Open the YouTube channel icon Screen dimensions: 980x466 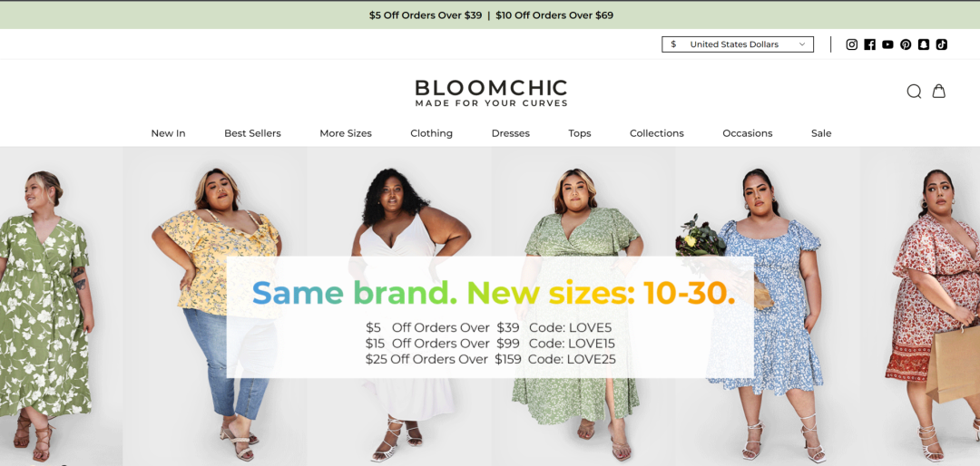[x=887, y=44]
